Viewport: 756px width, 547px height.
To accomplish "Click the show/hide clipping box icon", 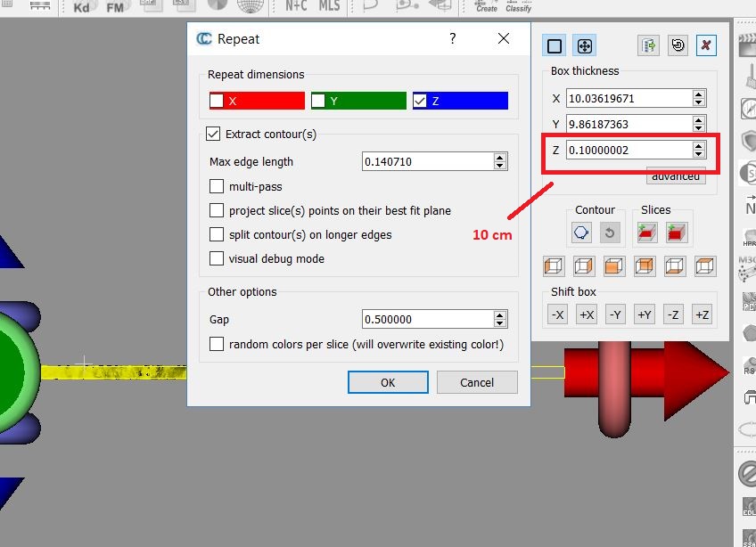I will (x=555, y=46).
